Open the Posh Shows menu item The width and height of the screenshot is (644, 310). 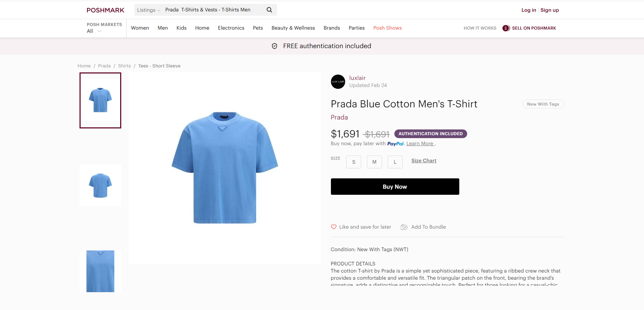pyautogui.click(x=387, y=28)
